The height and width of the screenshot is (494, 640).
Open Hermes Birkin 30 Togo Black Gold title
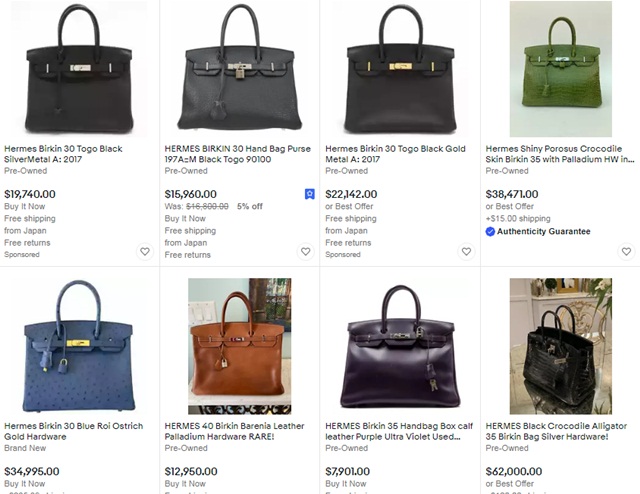(395, 154)
